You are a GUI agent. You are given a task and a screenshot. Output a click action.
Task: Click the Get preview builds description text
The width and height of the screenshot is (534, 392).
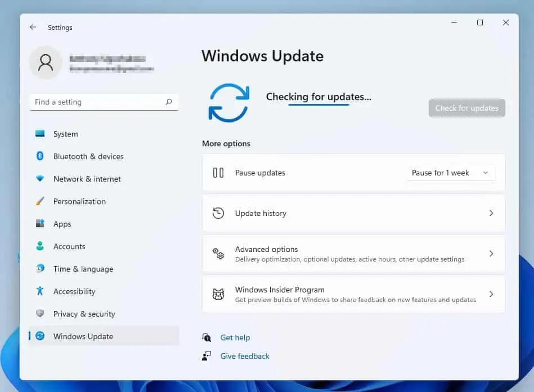coord(356,300)
